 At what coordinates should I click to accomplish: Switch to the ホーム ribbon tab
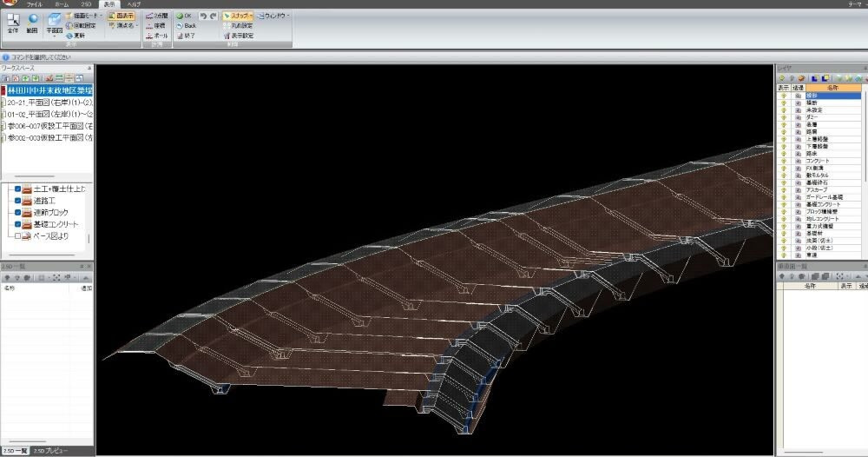point(62,4)
